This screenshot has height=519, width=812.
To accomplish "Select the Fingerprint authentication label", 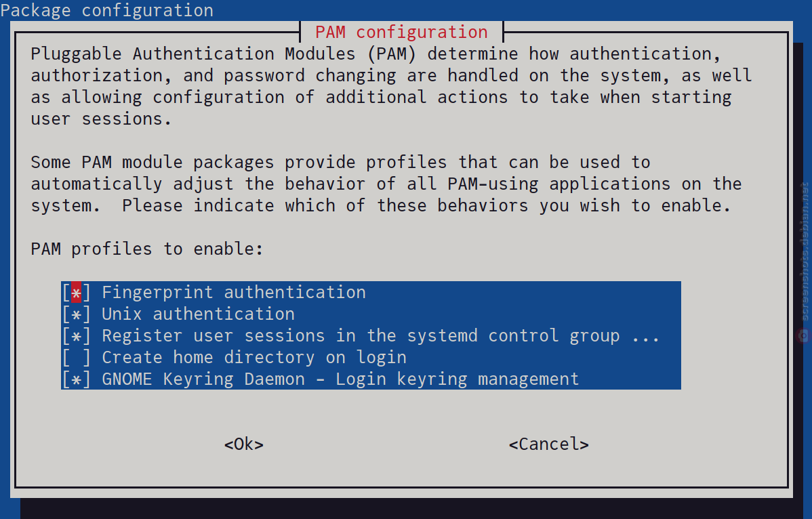I will point(234,293).
